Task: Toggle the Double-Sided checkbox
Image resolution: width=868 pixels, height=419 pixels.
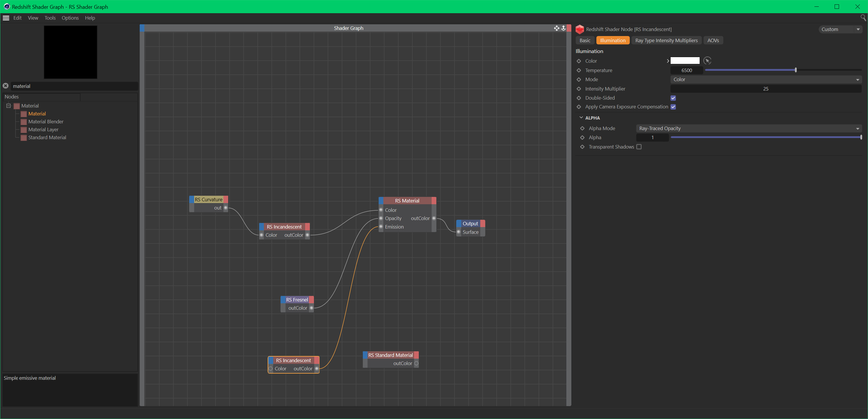Action: [673, 98]
